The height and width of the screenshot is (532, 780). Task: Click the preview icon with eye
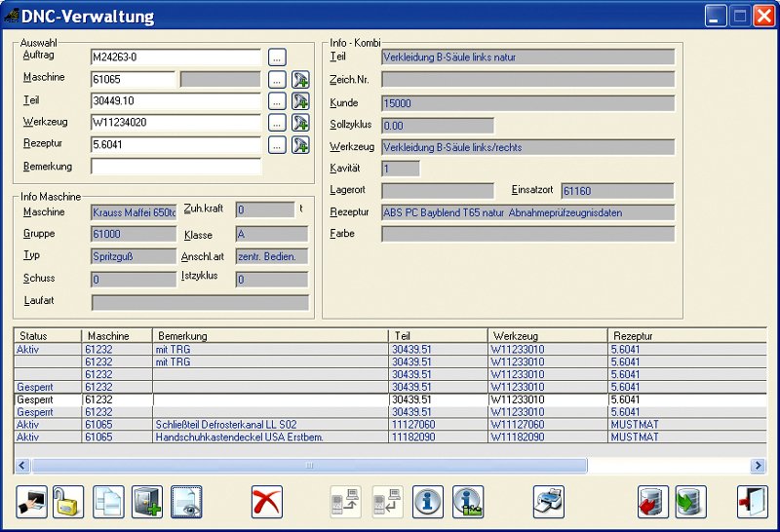[185, 502]
